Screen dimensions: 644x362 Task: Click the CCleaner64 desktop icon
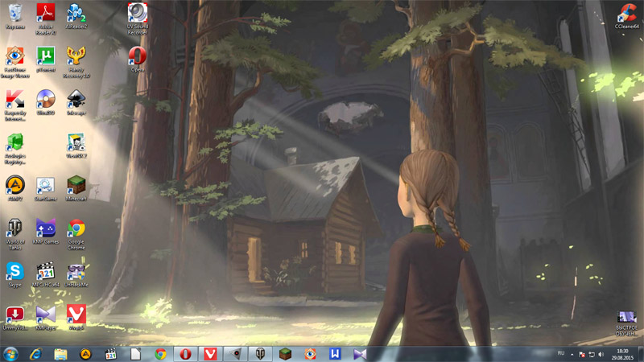click(x=627, y=16)
